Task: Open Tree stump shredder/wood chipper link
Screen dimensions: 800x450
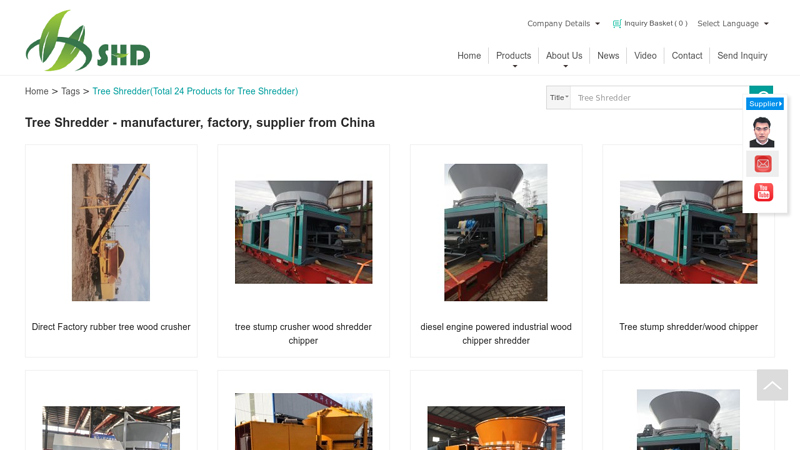Action: (x=688, y=327)
